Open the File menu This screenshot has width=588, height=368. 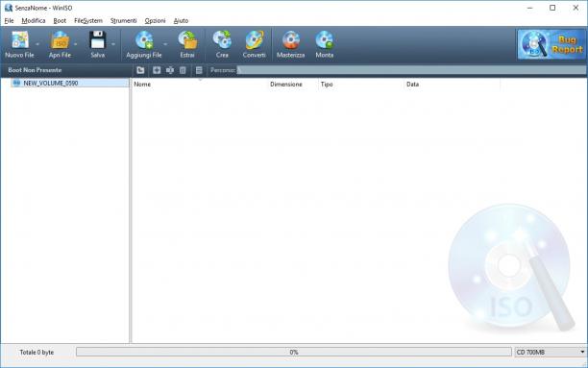[x=9, y=20]
